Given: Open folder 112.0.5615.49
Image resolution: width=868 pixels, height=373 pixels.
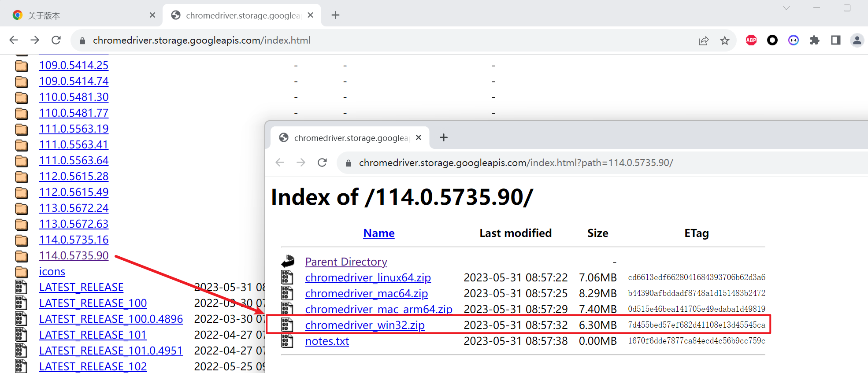Looking at the screenshot, I should (74, 192).
